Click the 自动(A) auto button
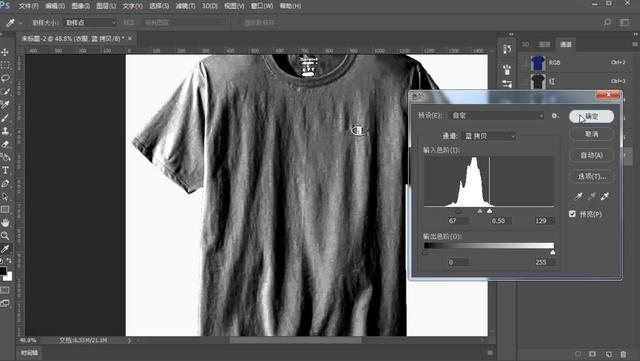This screenshot has height=361, width=640. coord(591,155)
